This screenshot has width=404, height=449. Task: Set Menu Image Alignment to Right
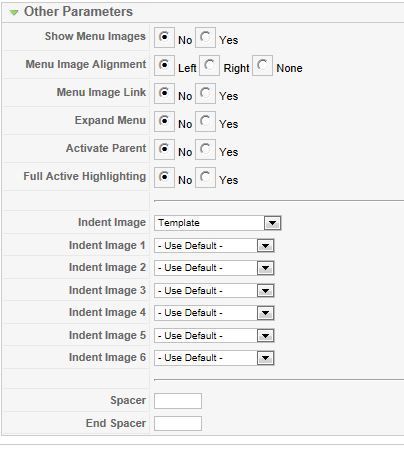coord(209,65)
